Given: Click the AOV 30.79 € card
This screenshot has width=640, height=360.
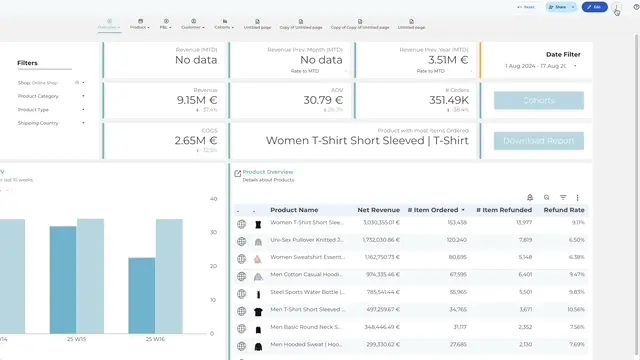Looking at the screenshot, I should 290,100.
